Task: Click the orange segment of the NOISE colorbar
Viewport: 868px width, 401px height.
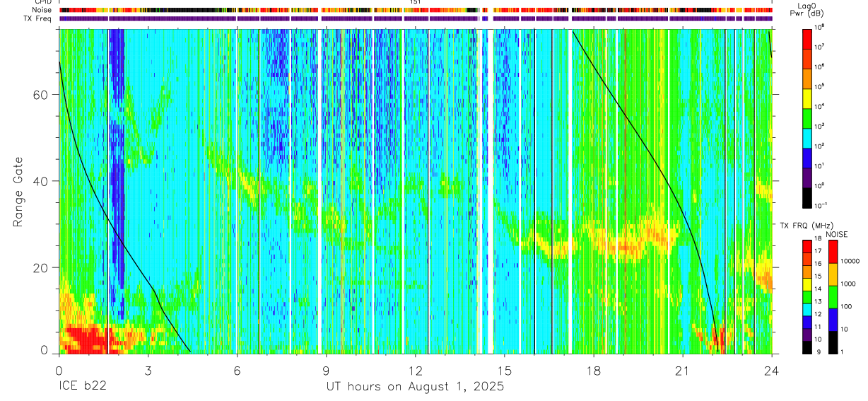Action: tap(834, 274)
